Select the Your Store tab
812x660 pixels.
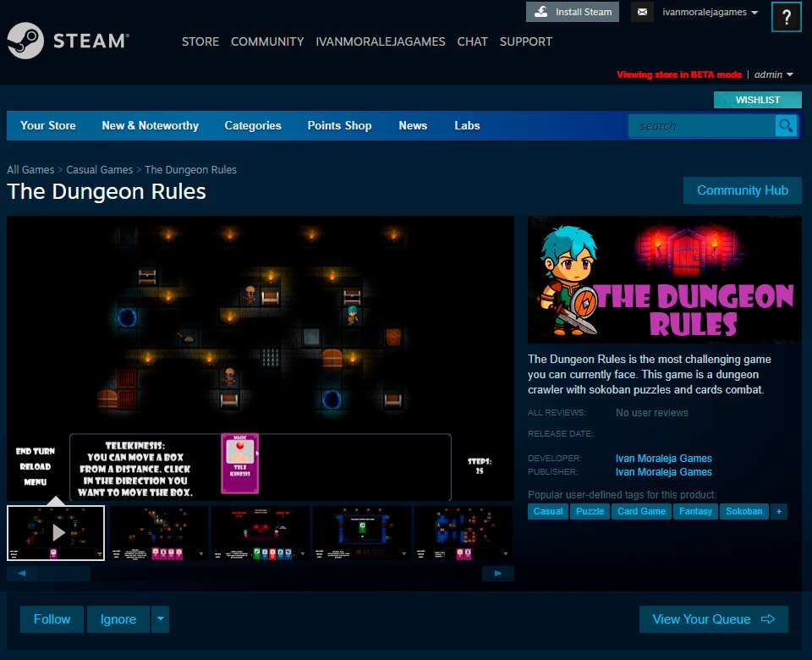coord(48,125)
